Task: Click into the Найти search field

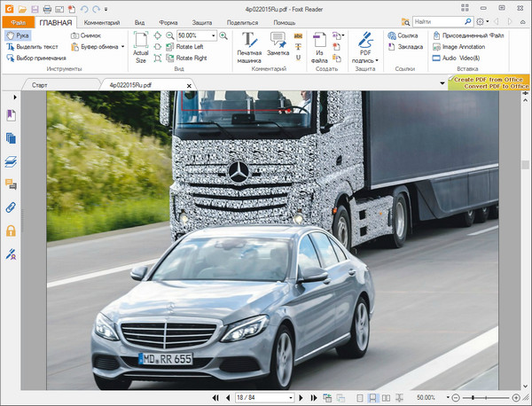Action: (438, 21)
